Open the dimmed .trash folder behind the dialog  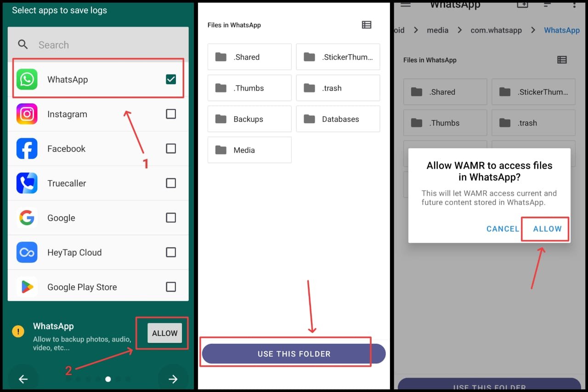[534, 123]
